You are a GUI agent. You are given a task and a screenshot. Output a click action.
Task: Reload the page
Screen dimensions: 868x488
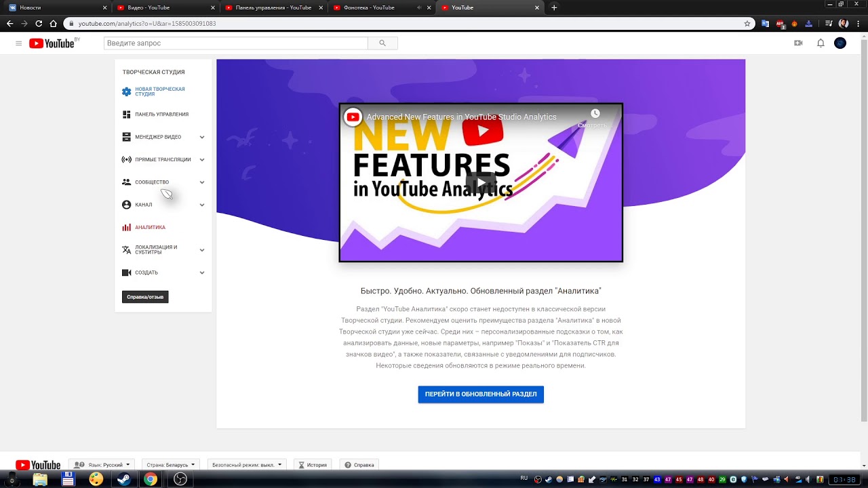[x=39, y=23]
